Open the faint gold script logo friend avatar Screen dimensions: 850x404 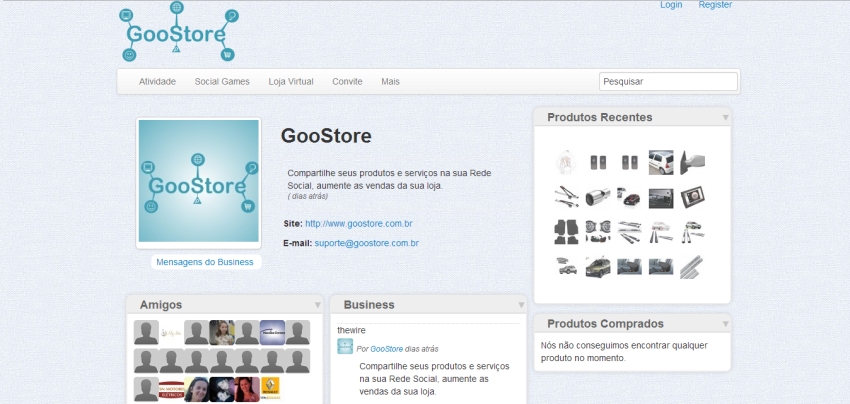(171, 332)
